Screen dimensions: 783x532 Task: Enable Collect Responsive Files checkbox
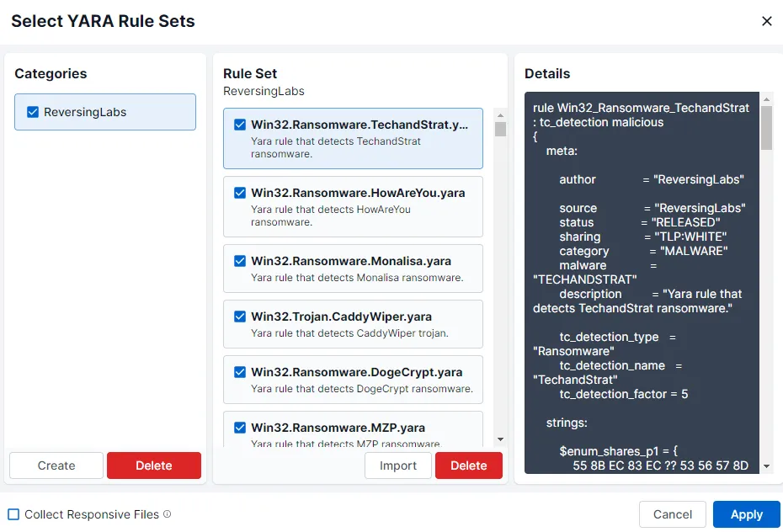[x=13, y=514]
